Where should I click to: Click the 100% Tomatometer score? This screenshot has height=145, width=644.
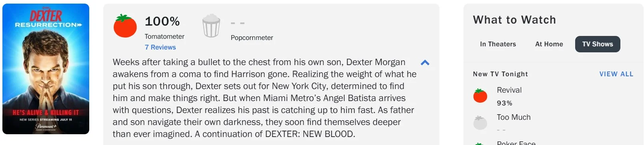pyautogui.click(x=162, y=21)
